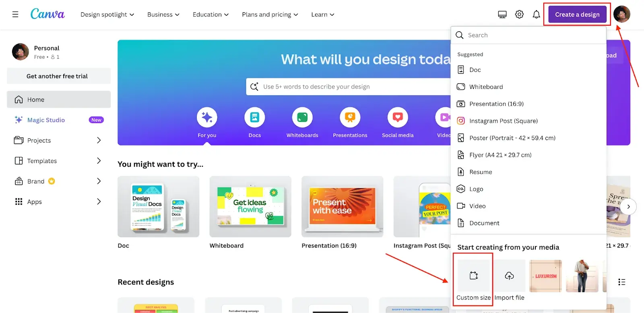Select the Presentations category icon

[x=350, y=117]
